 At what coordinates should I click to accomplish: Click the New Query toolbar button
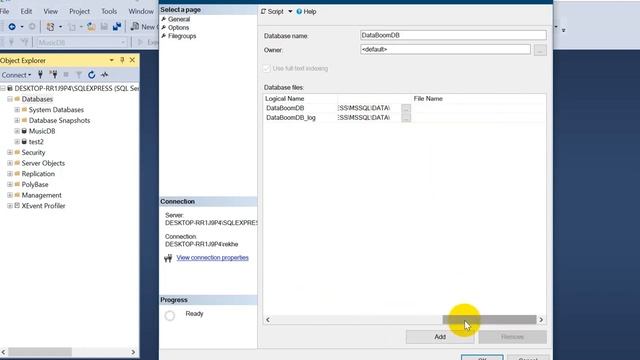(x=144, y=27)
